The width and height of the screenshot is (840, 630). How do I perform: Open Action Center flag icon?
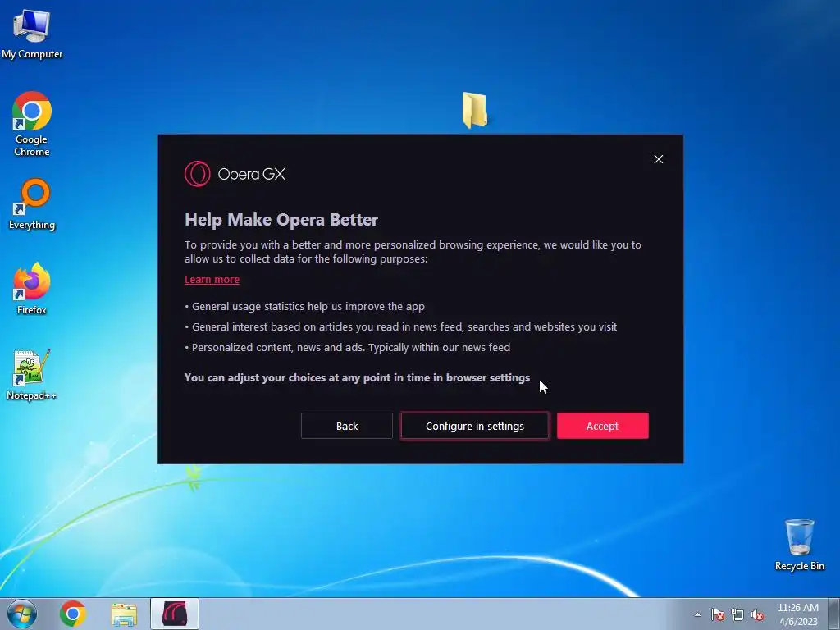(717, 614)
